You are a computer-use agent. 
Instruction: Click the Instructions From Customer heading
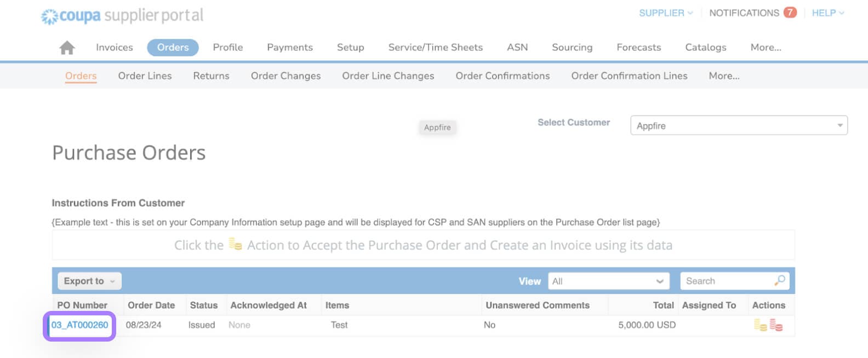pyautogui.click(x=118, y=203)
